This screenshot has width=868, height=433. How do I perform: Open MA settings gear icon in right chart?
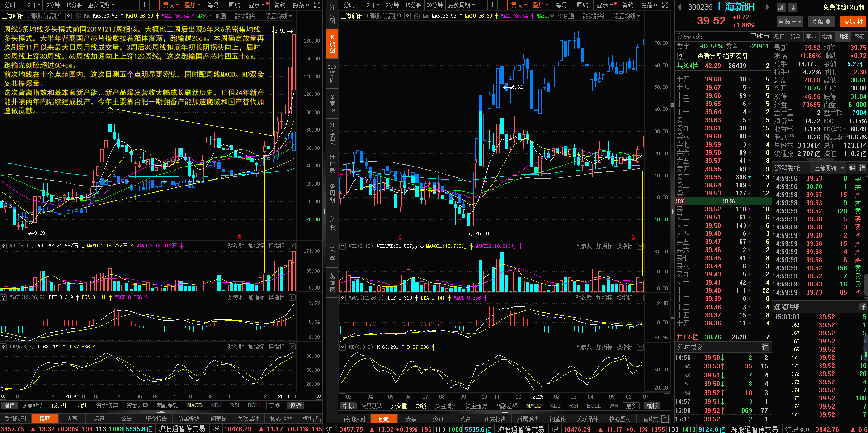coord(417,16)
